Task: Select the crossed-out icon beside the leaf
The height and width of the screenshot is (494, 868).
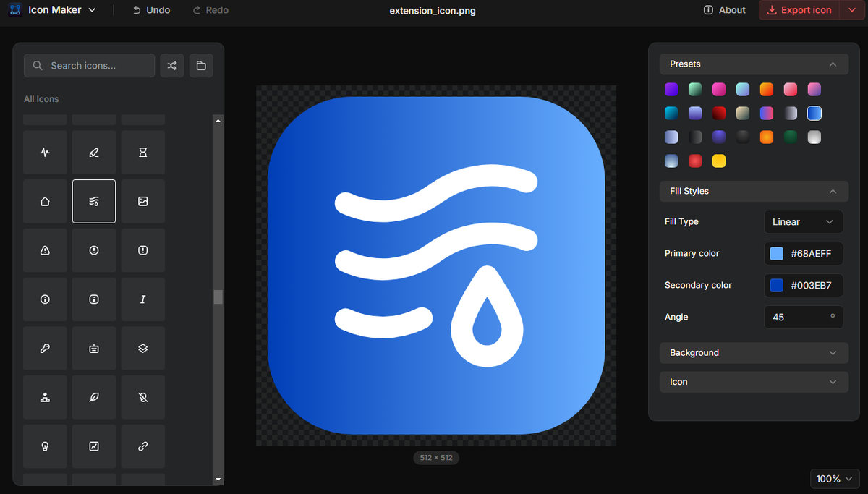Action: (143, 397)
